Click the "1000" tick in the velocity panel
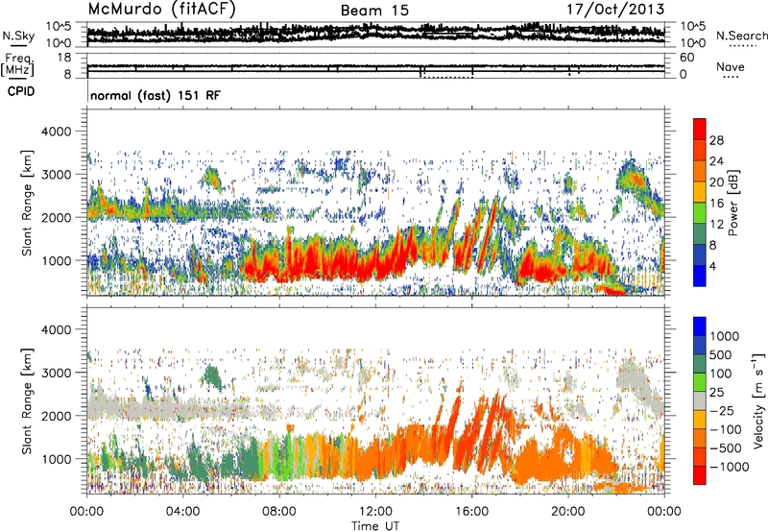Image resolution: width=768 pixels, height=532 pixels. [59, 459]
